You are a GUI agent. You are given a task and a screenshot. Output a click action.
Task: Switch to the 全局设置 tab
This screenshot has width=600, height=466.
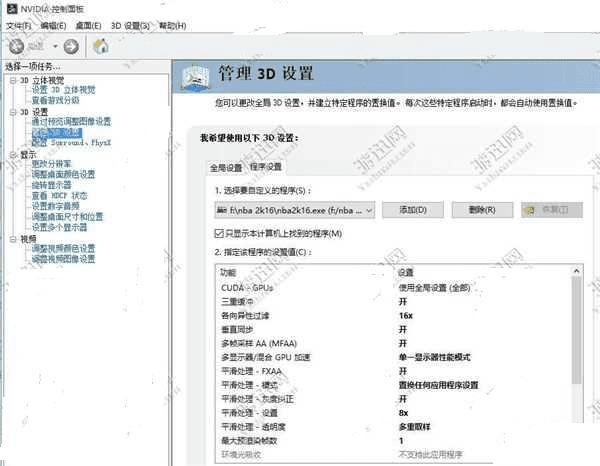[226, 168]
